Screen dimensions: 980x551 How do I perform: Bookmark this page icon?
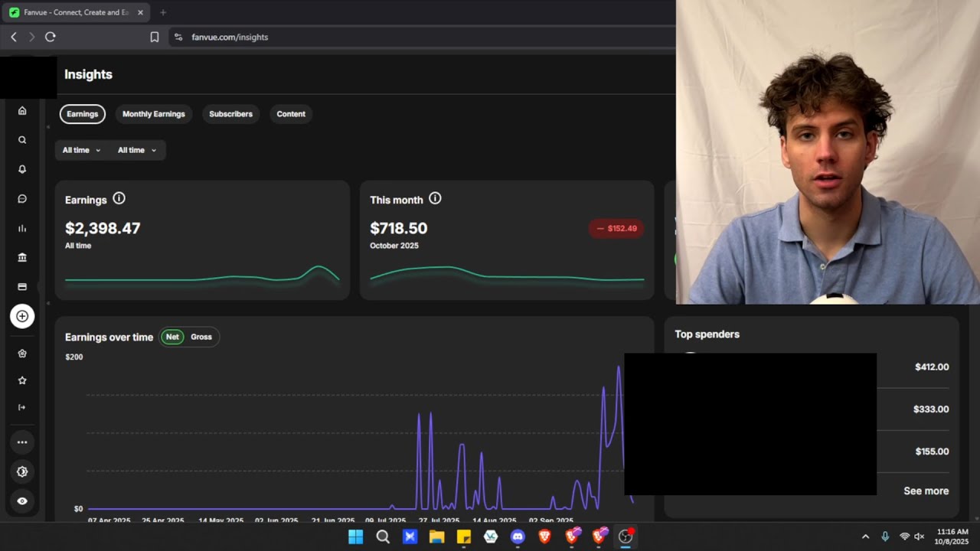[x=155, y=37]
